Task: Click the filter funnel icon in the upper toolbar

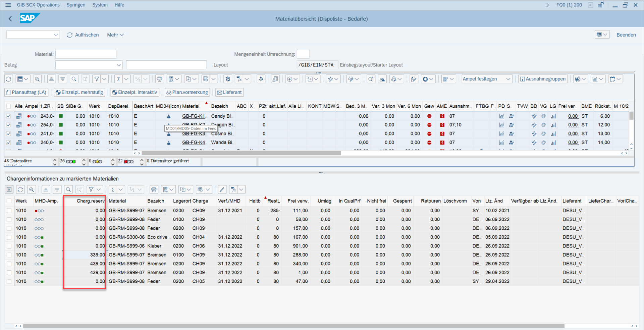Action: (97, 79)
